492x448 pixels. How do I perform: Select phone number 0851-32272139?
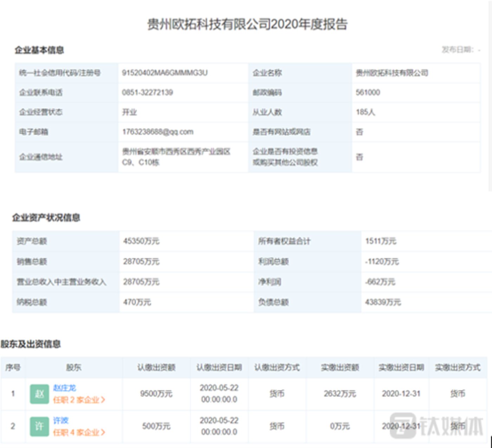pyautogui.click(x=148, y=92)
